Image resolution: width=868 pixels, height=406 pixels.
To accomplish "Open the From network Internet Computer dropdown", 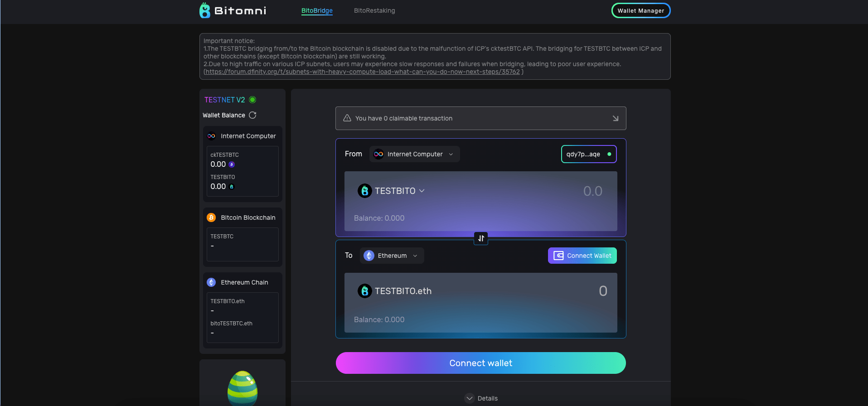I will point(414,154).
